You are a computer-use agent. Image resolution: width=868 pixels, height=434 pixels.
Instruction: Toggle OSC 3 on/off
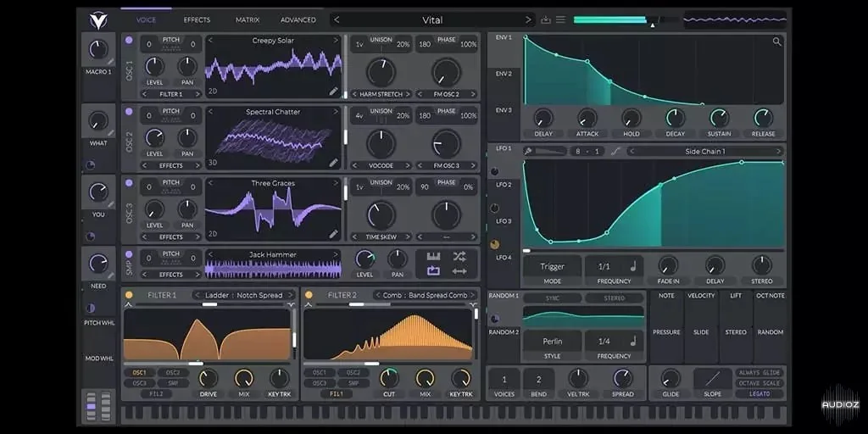point(129,183)
